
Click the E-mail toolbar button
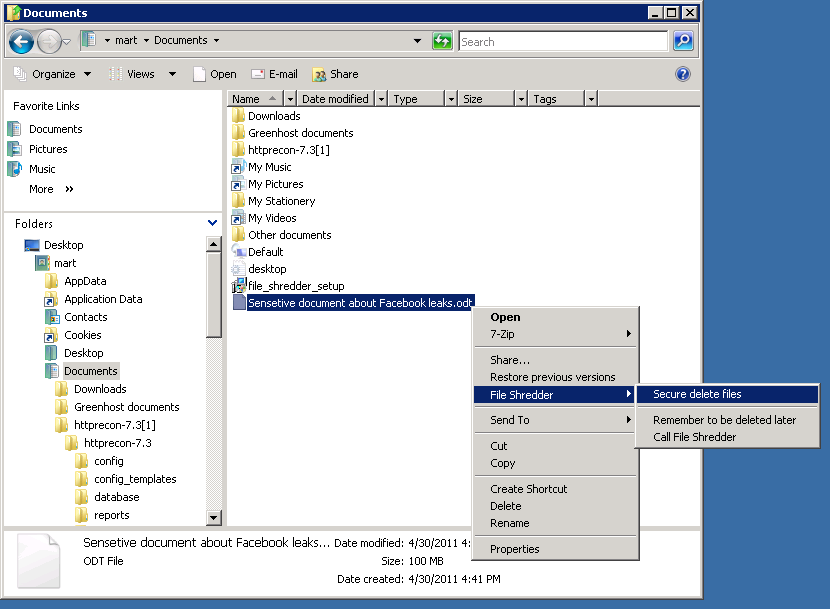274,74
